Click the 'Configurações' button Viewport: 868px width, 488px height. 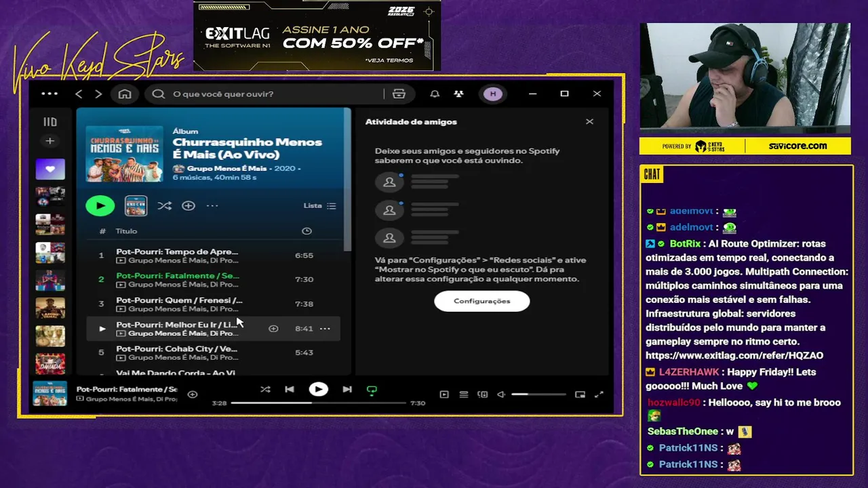[482, 301]
